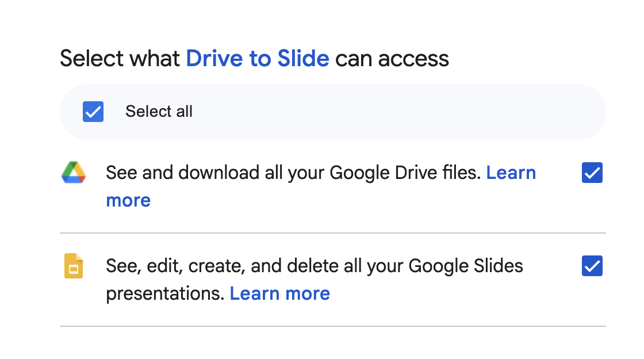
Task: Click 'Learn' link after Google Drive files
Action: (x=511, y=173)
